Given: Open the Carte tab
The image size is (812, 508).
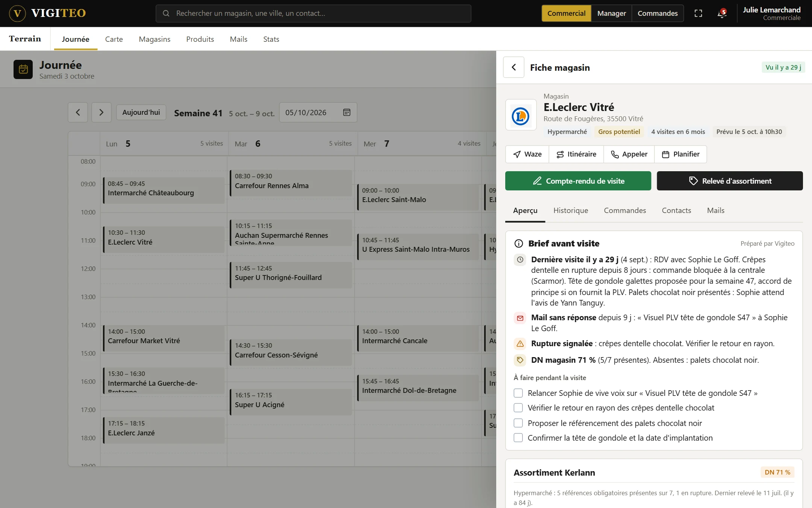Looking at the screenshot, I should pos(114,39).
